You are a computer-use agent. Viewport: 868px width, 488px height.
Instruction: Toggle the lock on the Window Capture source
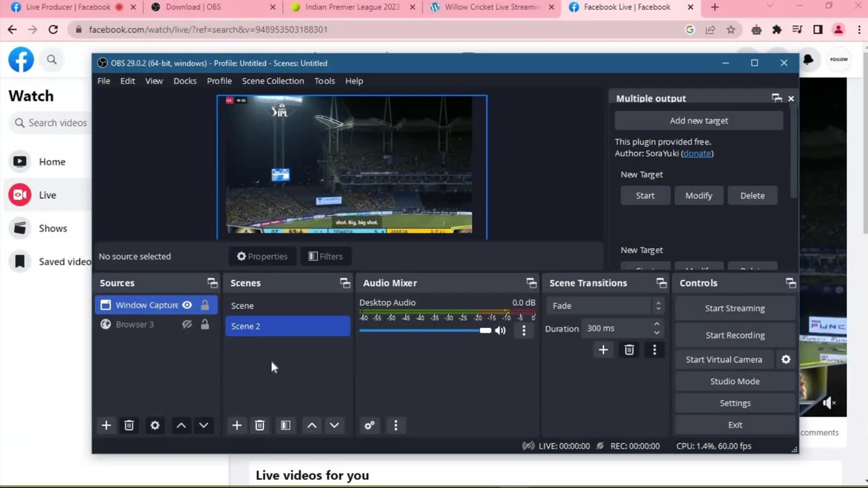pos(205,305)
